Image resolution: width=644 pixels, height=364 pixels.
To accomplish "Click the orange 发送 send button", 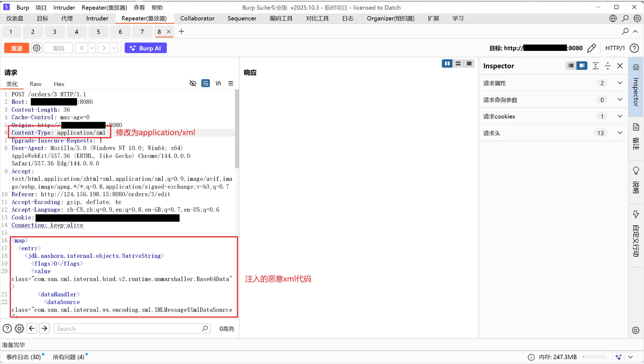I will (x=16, y=48).
